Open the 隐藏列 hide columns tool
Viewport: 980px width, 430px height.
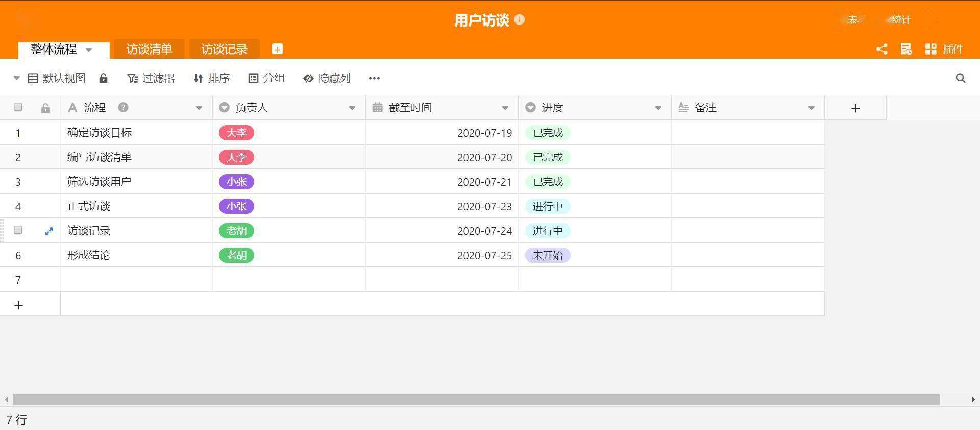pos(327,78)
